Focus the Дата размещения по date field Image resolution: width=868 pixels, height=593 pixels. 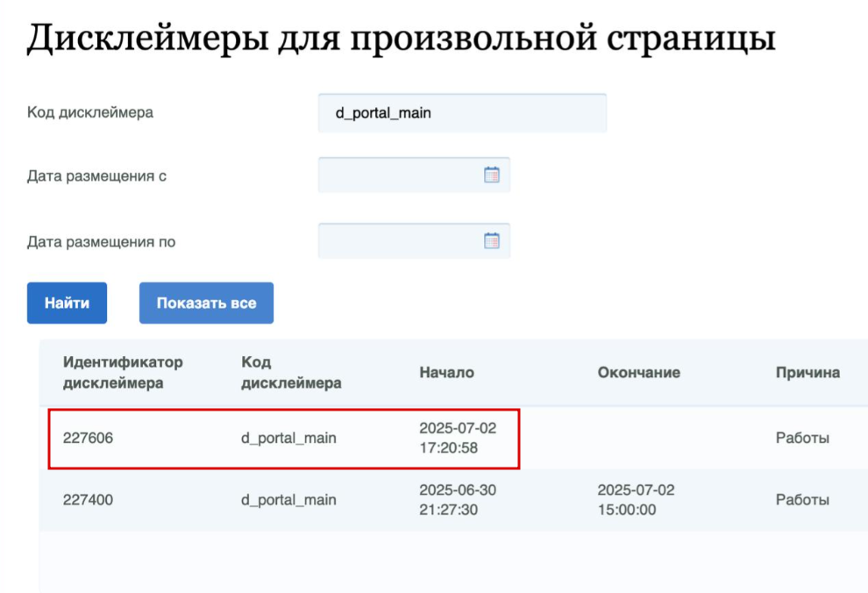[x=414, y=241]
